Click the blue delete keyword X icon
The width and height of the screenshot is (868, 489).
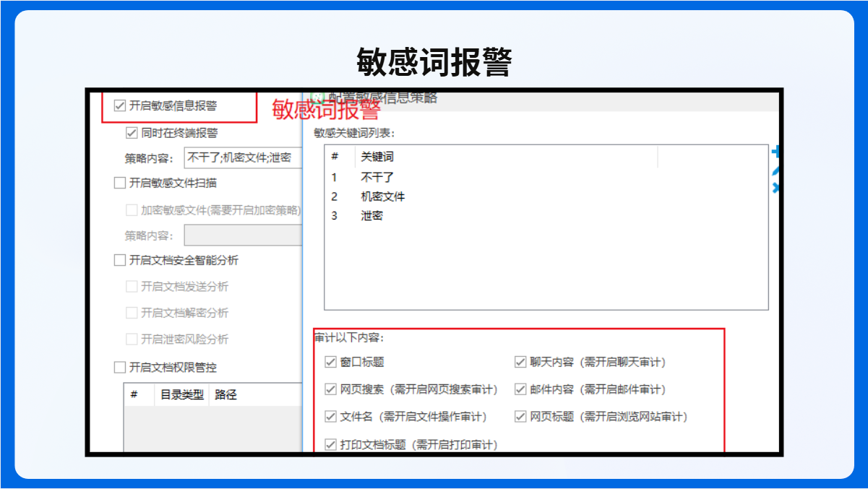tap(775, 188)
